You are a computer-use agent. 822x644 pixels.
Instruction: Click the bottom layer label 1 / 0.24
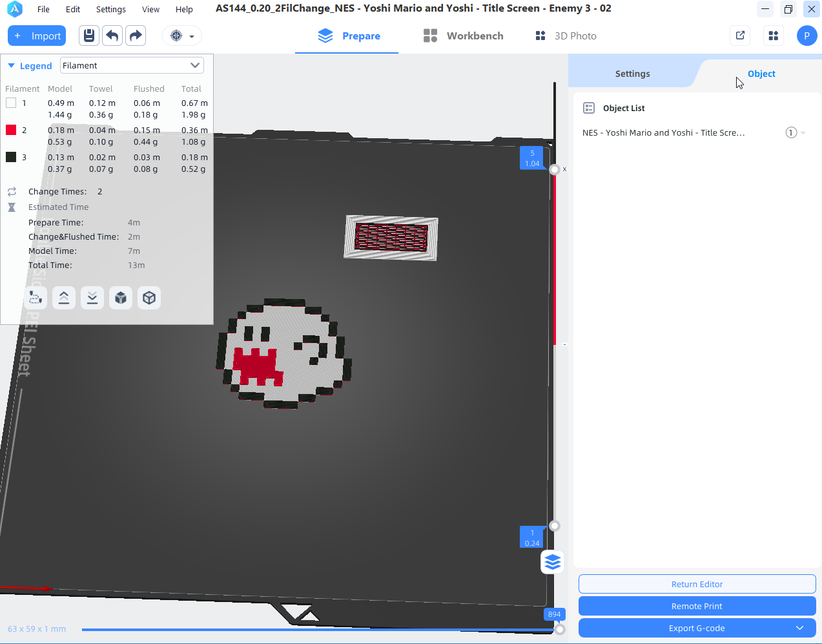pyautogui.click(x=532, y=537)
